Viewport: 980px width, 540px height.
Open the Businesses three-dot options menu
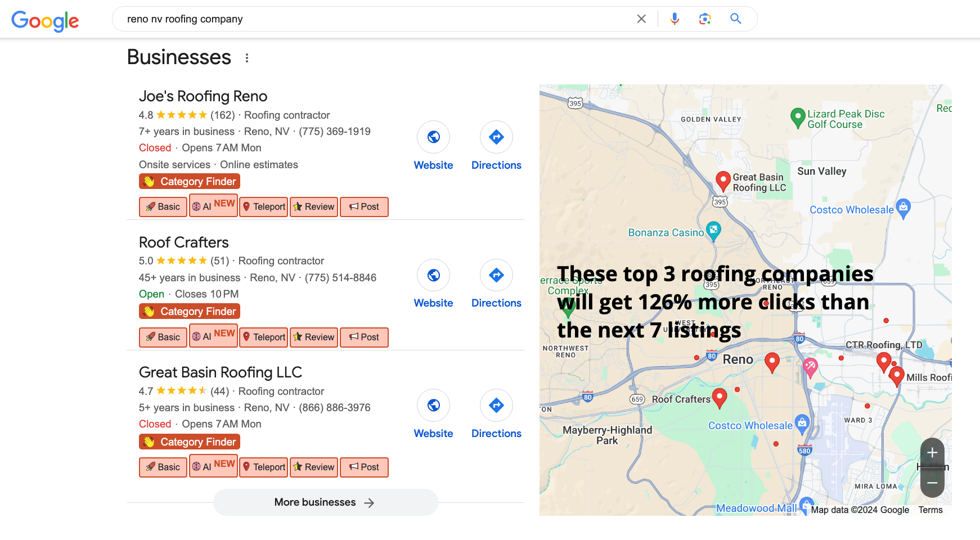246,57
